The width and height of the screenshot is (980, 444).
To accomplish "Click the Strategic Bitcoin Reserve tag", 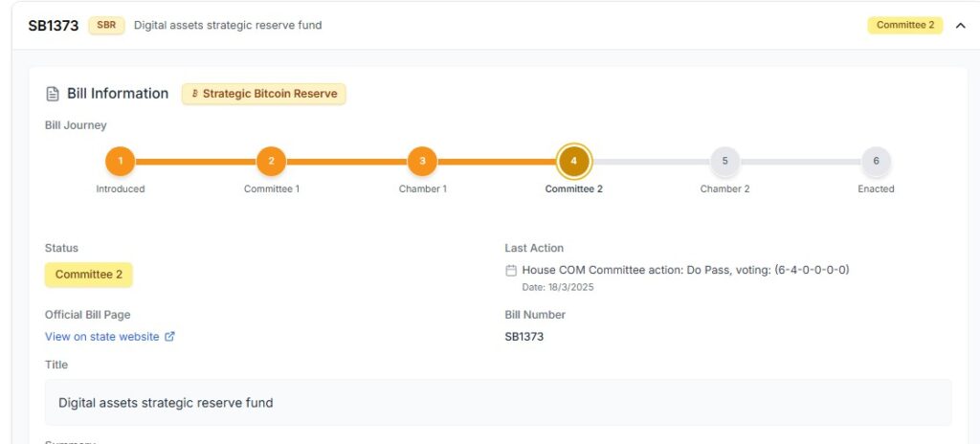I will point(264,94).
